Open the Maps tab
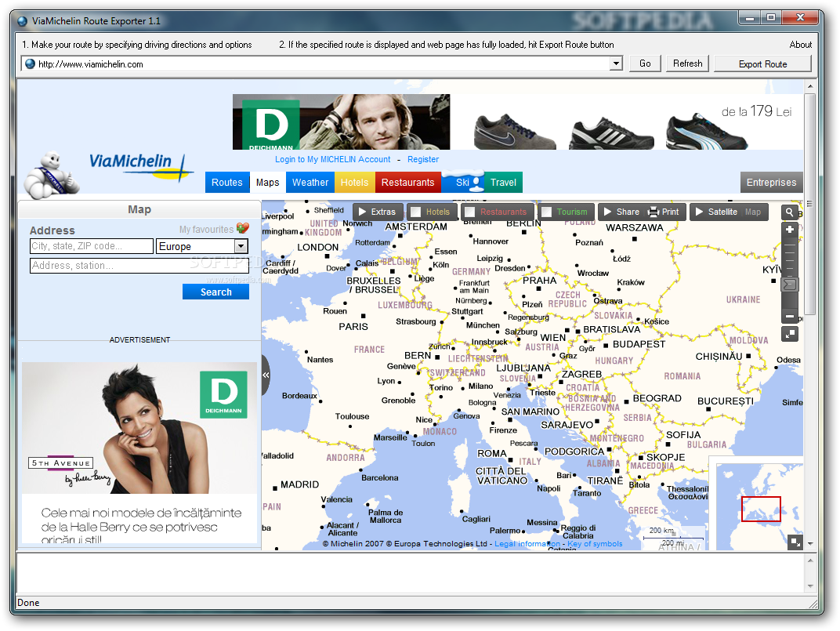Screen dimensions: 840x631 [267, 183]
